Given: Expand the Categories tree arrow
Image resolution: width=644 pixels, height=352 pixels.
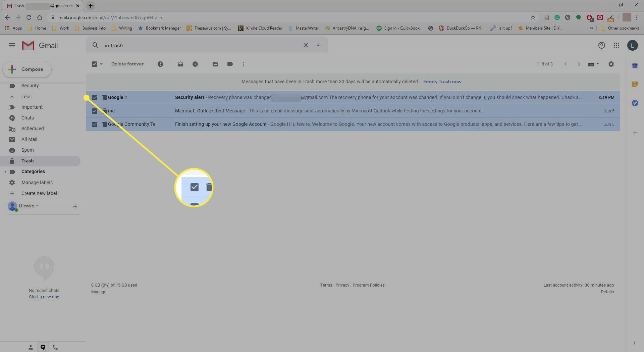Looking at the screenshot, I should point(5,172).
